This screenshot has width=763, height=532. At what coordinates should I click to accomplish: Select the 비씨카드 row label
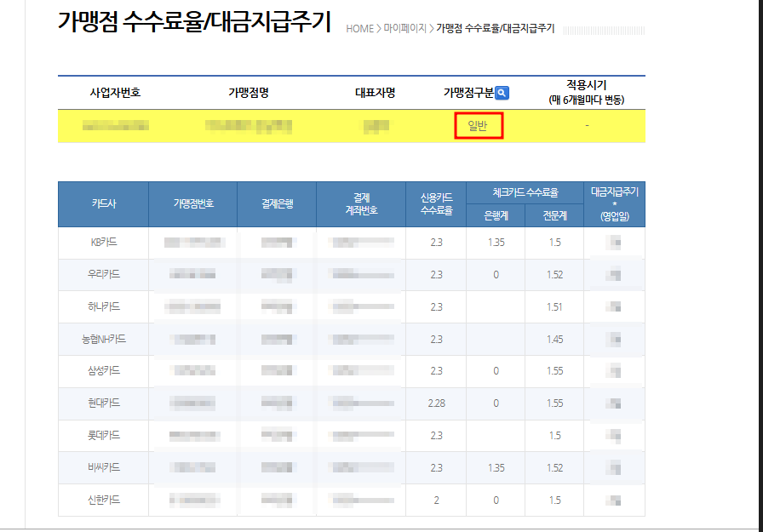point(104,467)
